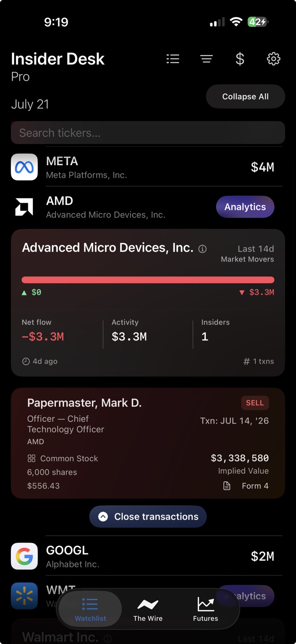Image resolution: width=296 pixels, height=644 pixels.
Task: Tap the red net flow bar
Action: [x=148, y=280]
